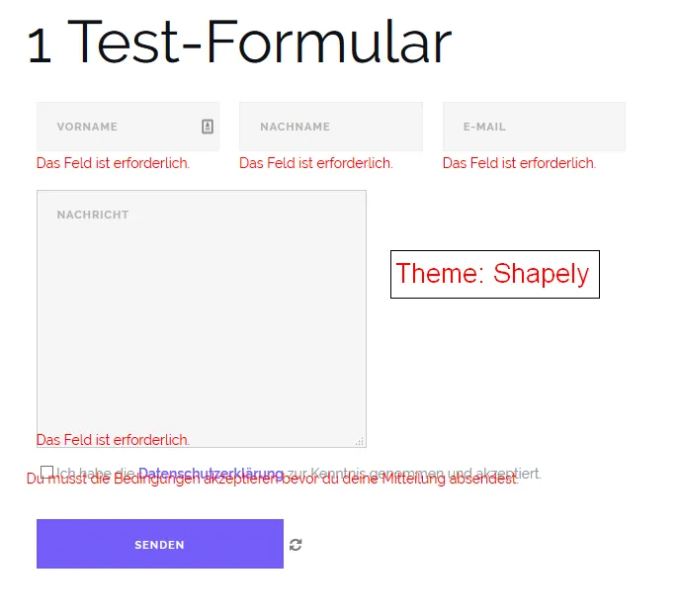Viewport: 679px width, 616px height.
Task: Click the refresh spinner icon beside Senden
Action: [296, 545]
